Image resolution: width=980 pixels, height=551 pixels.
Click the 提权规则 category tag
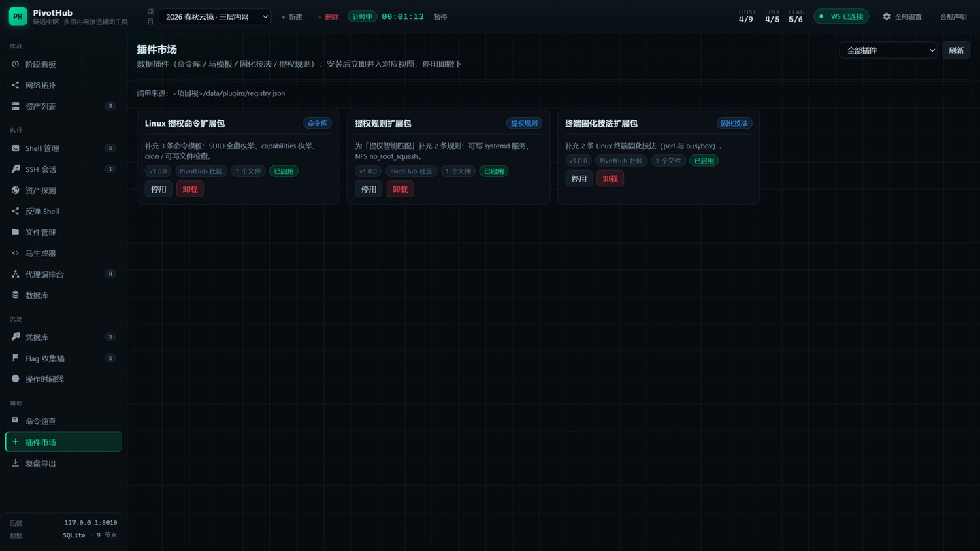pyautogui.click(x=524, y=123)
